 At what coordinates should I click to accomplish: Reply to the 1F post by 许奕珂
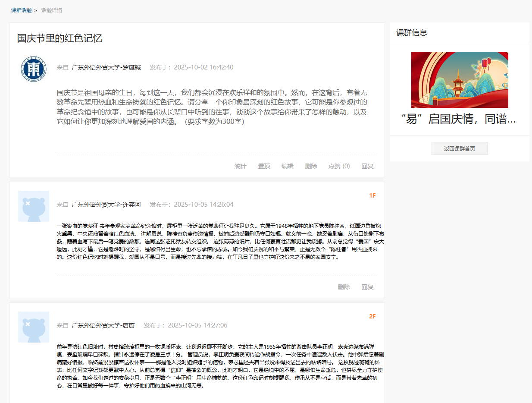tap(367, 287)
